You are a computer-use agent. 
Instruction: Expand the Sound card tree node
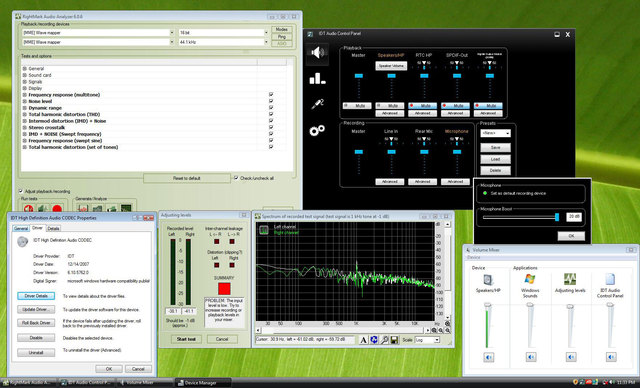24,75
